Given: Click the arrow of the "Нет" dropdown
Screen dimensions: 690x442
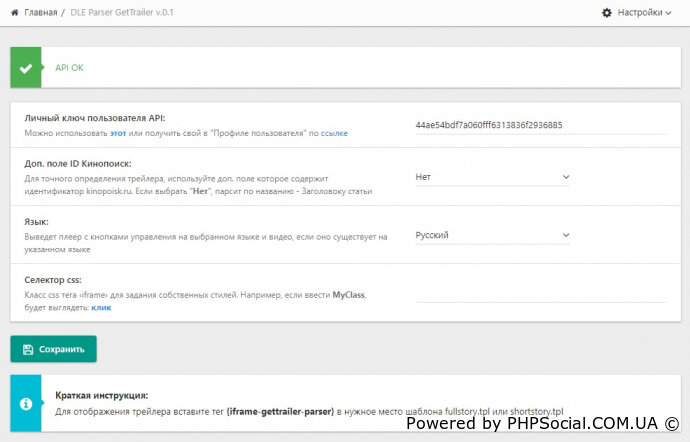Looking at the screenshot, I should coord(565,177).
